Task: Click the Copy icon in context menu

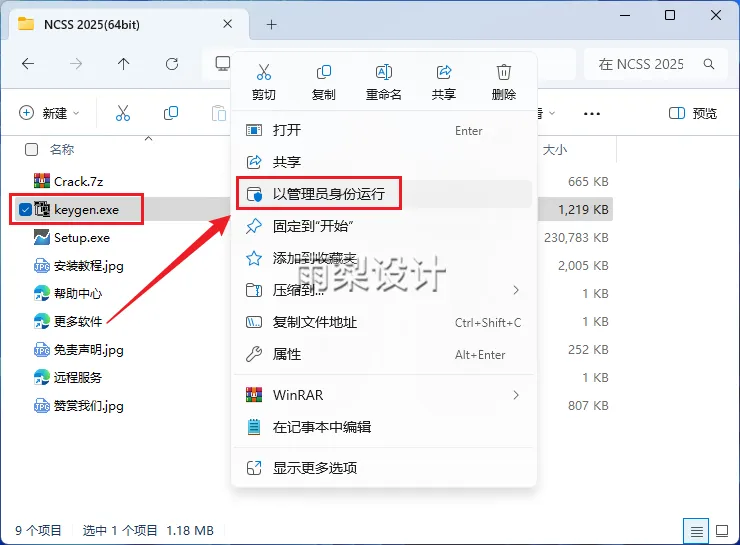Action: click(324, 73)
